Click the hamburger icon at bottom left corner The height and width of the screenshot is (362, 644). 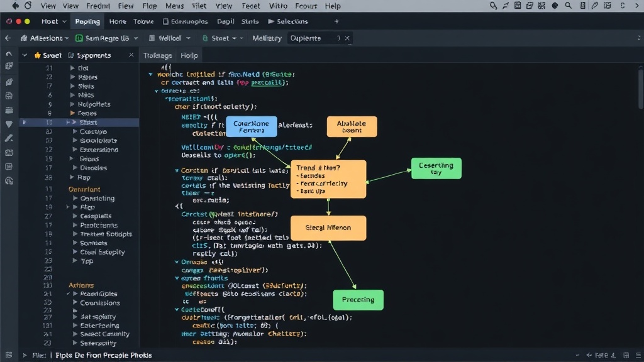9,354
